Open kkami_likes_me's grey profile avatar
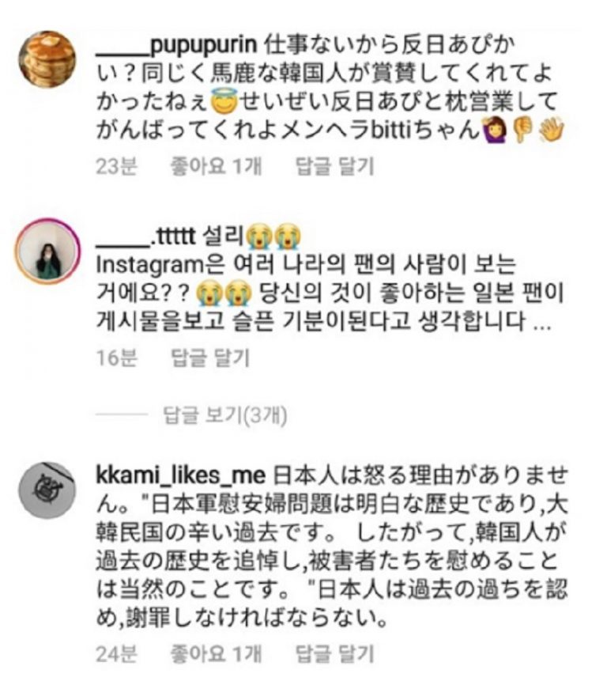The image size is (607, 700). pyautogui.click(x=47, y=490)
